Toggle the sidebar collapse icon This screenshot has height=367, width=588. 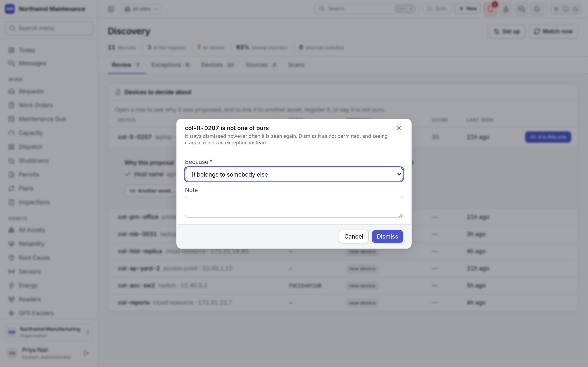tap(111, 9)
